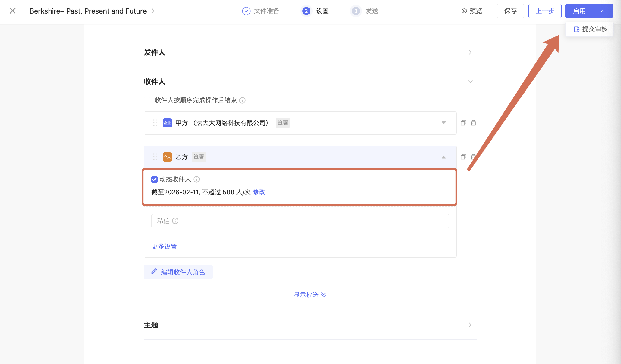Uncheck the 动态收件人 checkbox
621x364 pixels.
tap(154, 179)
